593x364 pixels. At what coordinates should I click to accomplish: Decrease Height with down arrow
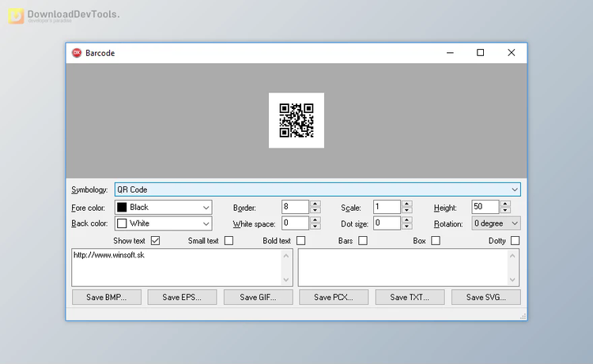coord(505,210)
